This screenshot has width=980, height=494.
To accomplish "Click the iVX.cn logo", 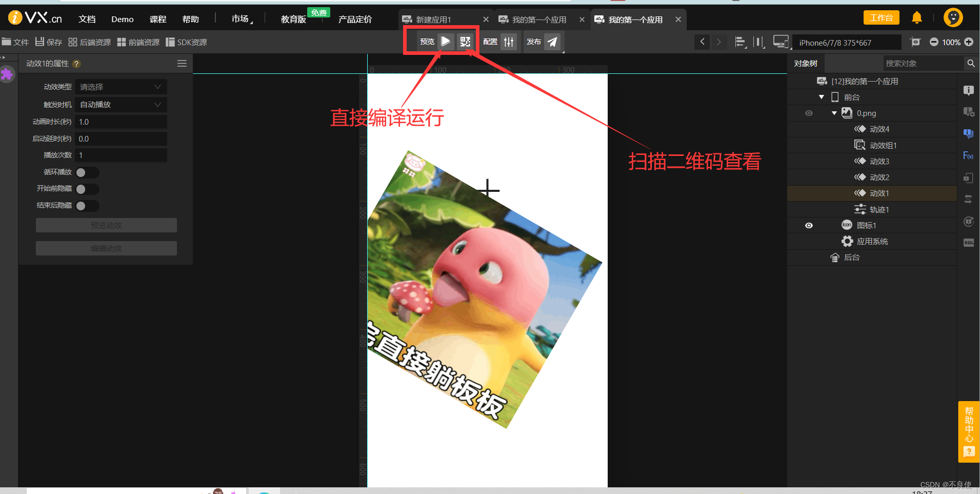I will [x=35, y=18].
